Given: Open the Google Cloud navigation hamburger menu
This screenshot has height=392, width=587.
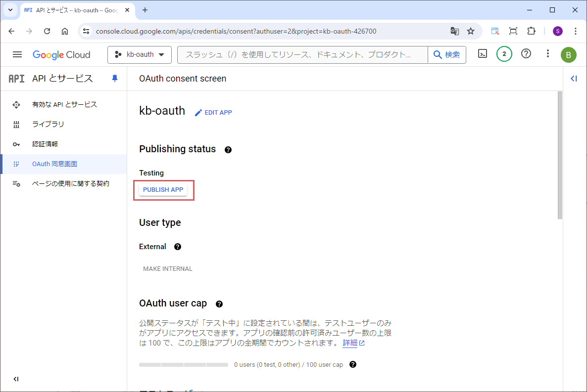Looking at the screenshot, I should tap(17, 54).
